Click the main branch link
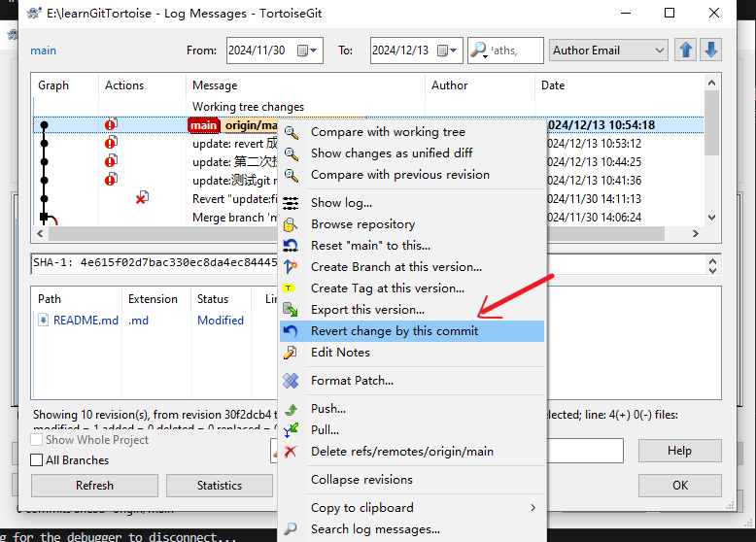This screenshot has width=756, height=542. (x=44, y=51)
